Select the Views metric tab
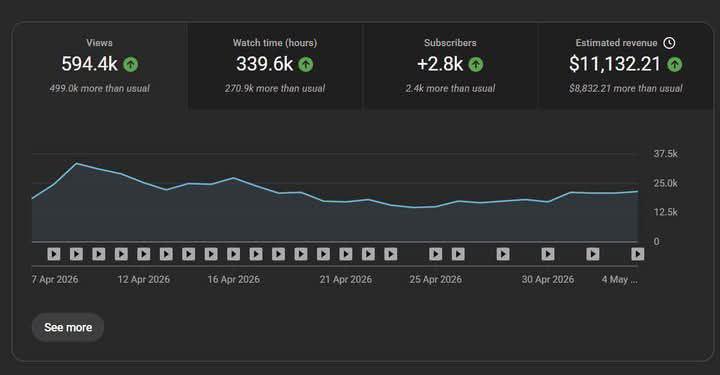 [100, 66]
